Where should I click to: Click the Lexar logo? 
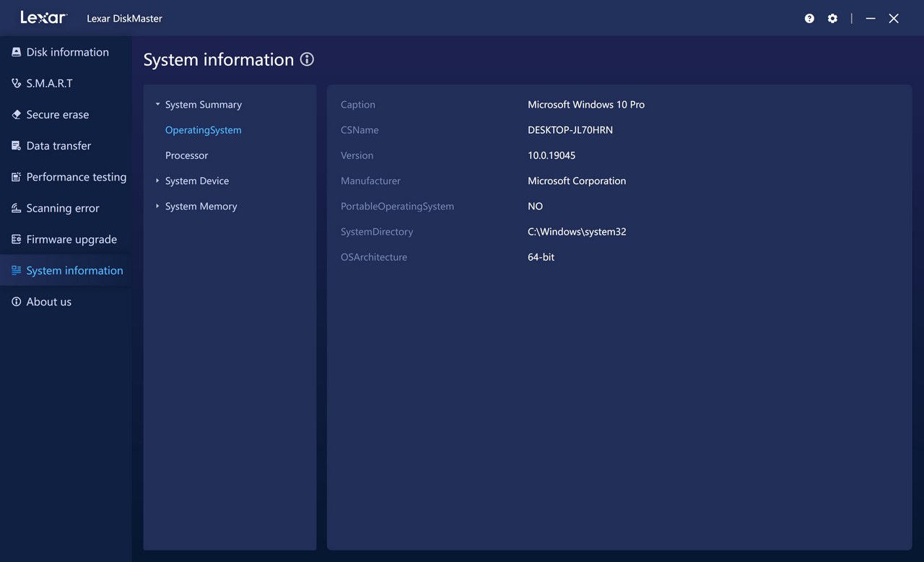43,17
